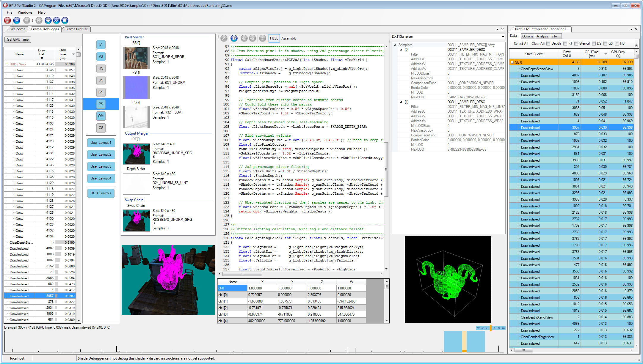Click the shader code vertical scrollbar
643x364 pixels.
386,169
